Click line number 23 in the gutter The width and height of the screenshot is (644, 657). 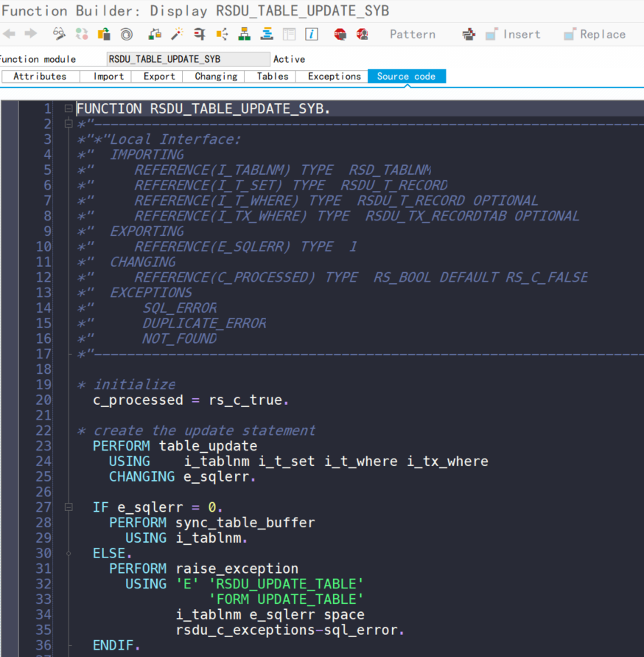click(43, 446)
